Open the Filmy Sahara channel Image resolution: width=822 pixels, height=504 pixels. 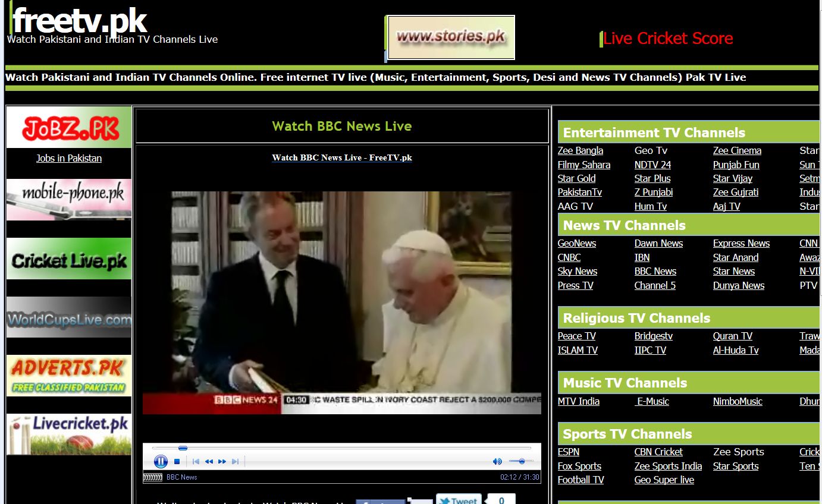584,165
